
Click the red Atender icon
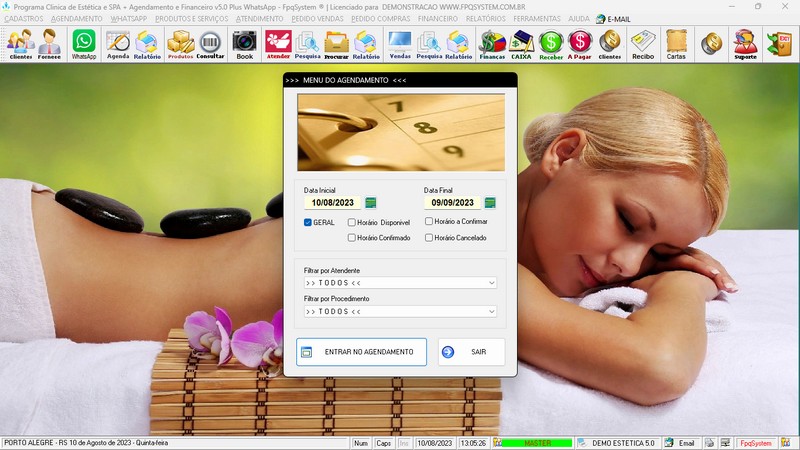coord(278,44)
